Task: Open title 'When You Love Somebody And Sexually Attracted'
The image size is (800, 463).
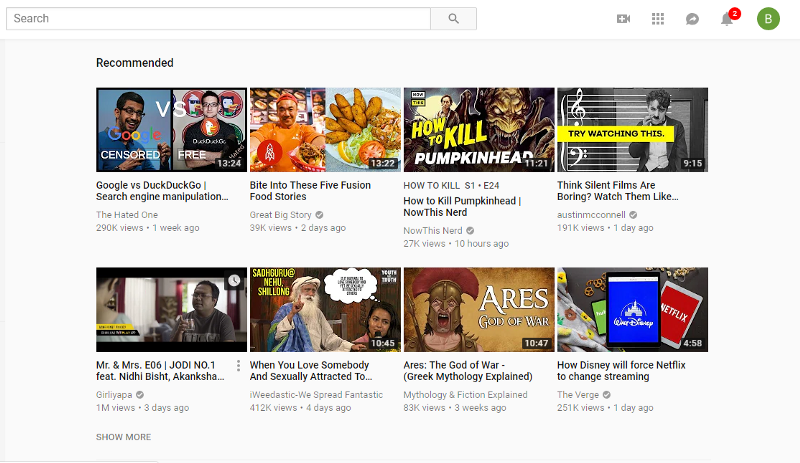Action: click(x=311, y=371)
